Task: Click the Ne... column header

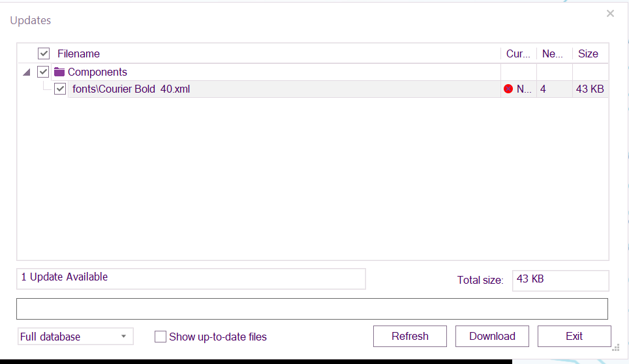Action: [553, 53]
